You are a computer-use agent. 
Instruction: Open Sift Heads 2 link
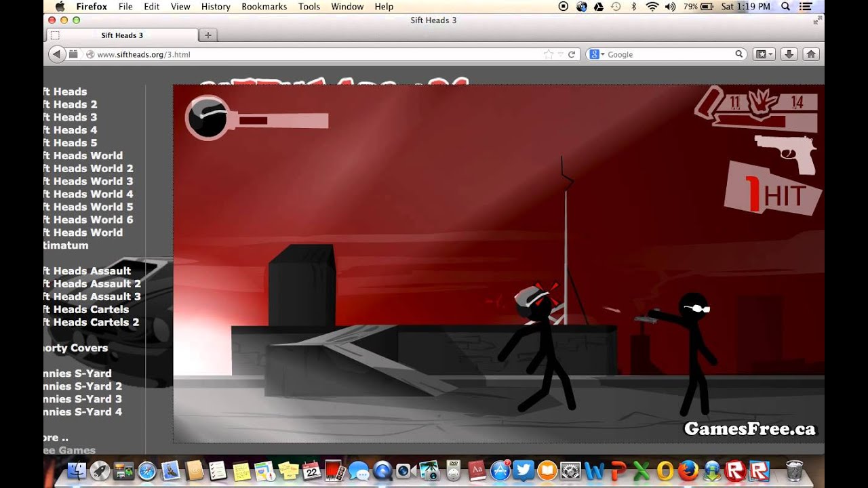(71, 104)
